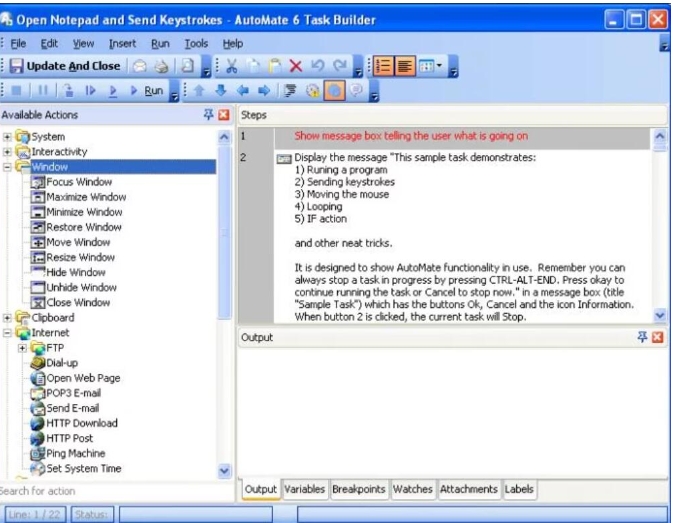Select the Minimize Window action
Image resolution: width=673 pixels, height=523 pixels.
coord(76,212)
